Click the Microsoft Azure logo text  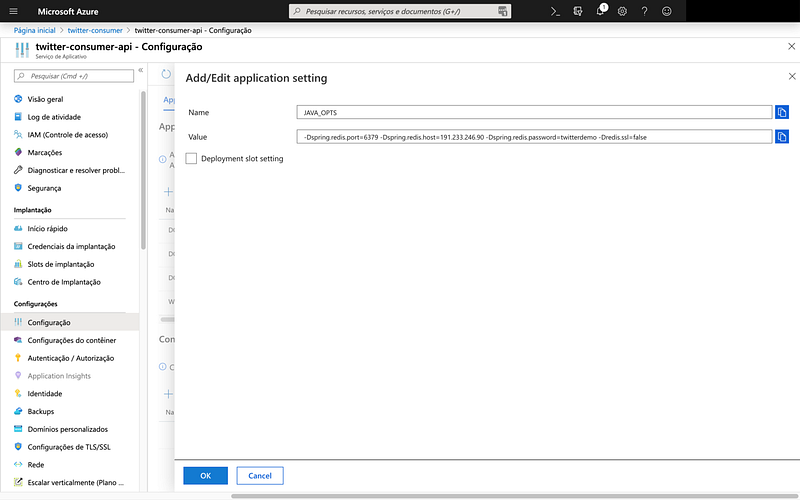pyautogui.click(x=68, y=11)
